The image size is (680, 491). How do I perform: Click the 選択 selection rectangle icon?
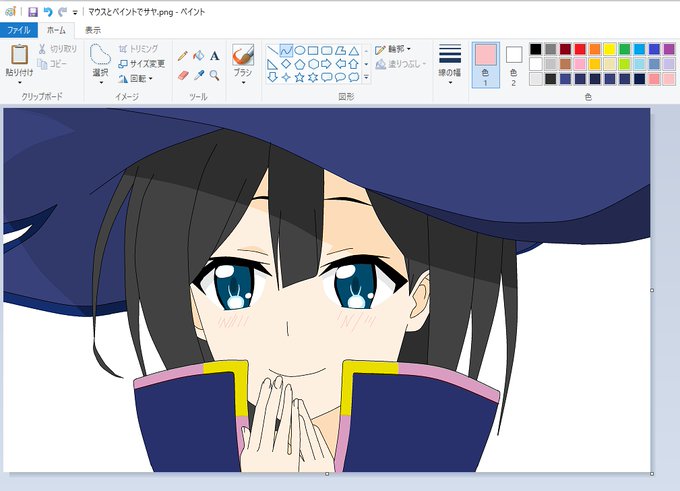(100, 55)
